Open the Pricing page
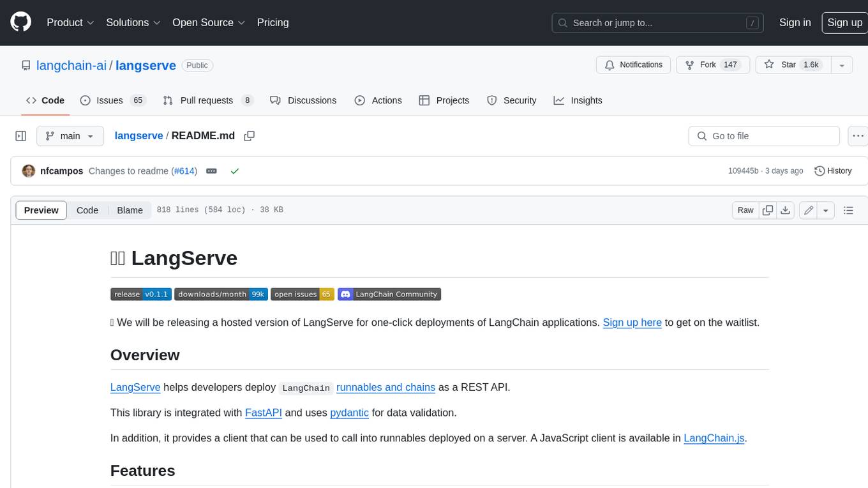 point(273,22)
